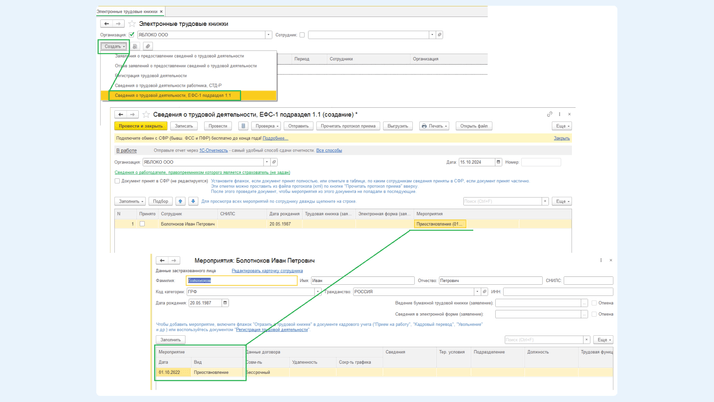714x402 pixels.
Task: Expand the Создать dropdown button
Action: pyautogui.click(x=114, y=46)
